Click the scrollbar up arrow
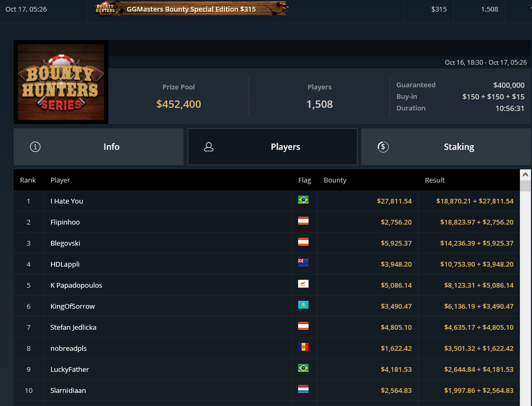Viewport: 532px width, 406px height. tap(525, 175)
